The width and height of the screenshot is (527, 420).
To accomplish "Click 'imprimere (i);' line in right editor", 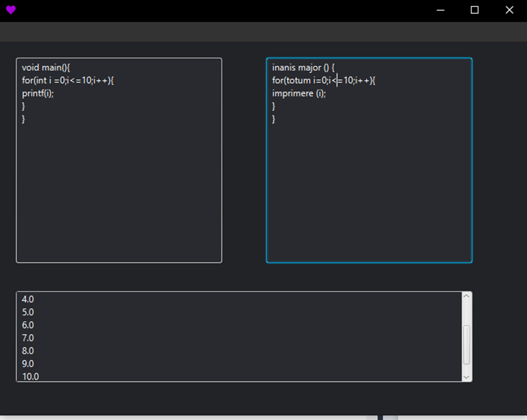I will [299, 93].
